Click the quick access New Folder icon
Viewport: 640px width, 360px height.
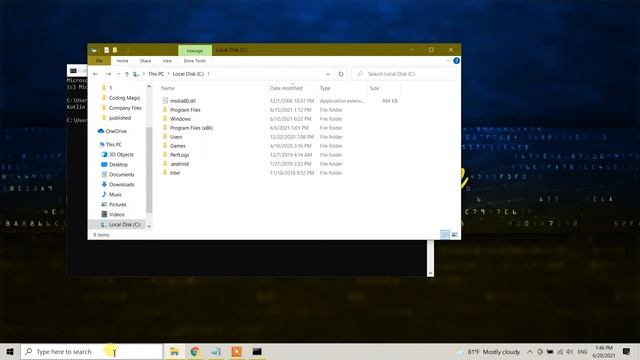tap(115, 50)
